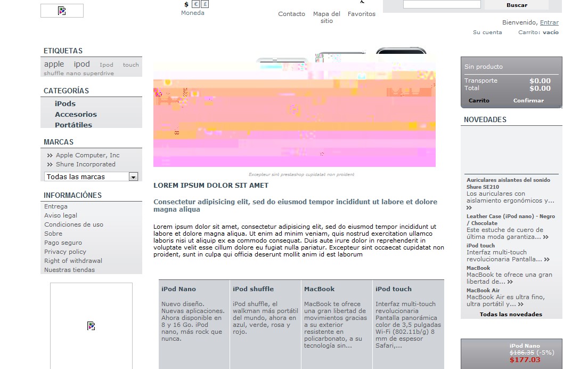The height and width of the screenshot is (369, 588).
Task: Select the 'shuffle' tag
Action: coord(54,73)
